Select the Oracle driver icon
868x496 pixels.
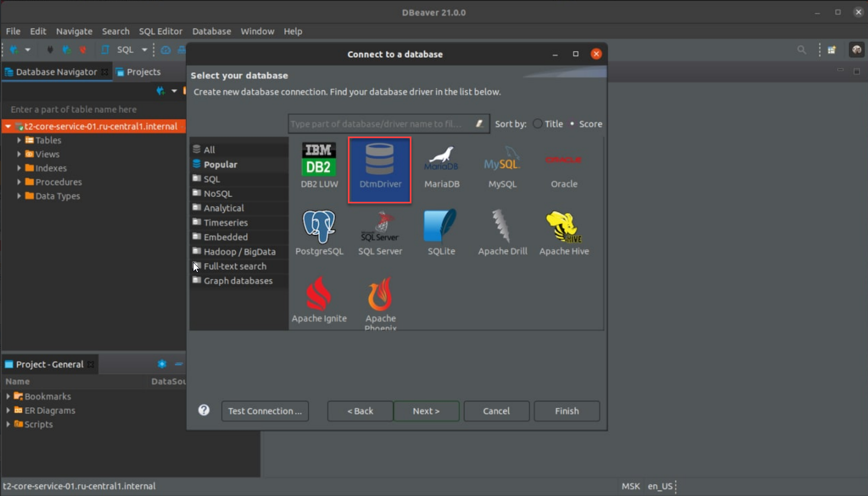(x=564, y=161)
